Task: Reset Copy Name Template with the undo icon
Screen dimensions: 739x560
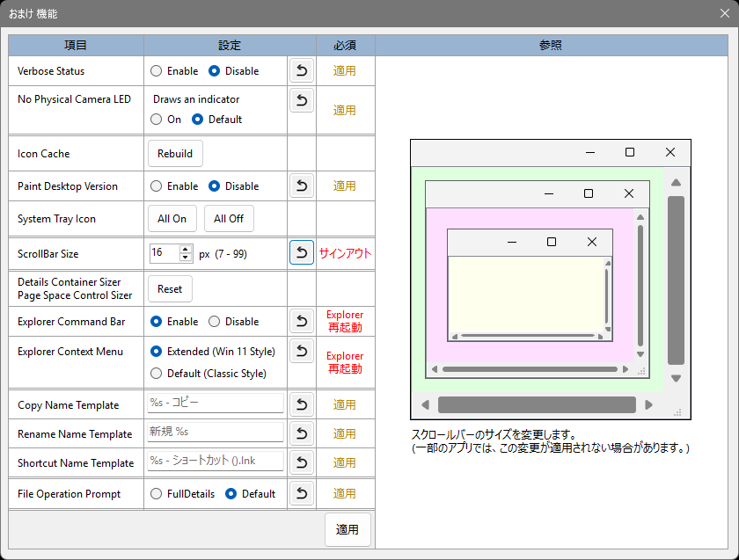Action: click(x=302, y=404)
